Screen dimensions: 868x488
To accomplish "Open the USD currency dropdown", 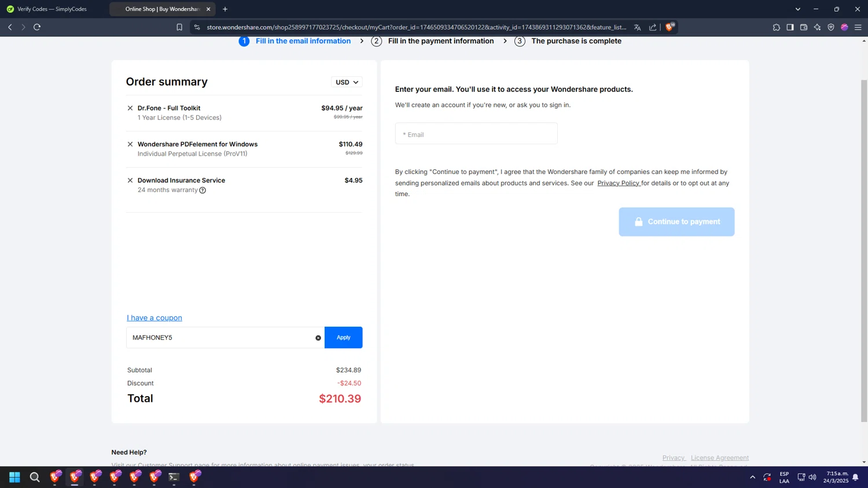I will point(347,82).
